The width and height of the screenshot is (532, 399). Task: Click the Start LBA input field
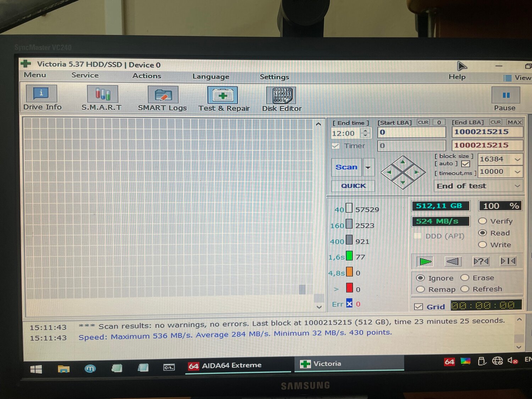(411, 132)
